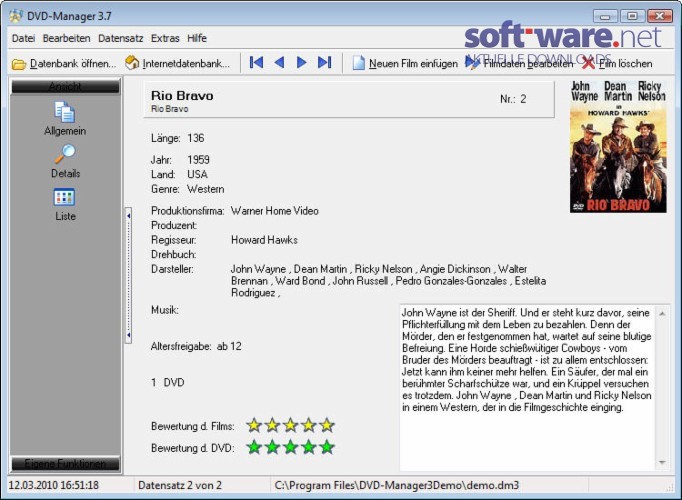Select the Details magnifier icon
The image size is (682, 500).
click(65, 154)
